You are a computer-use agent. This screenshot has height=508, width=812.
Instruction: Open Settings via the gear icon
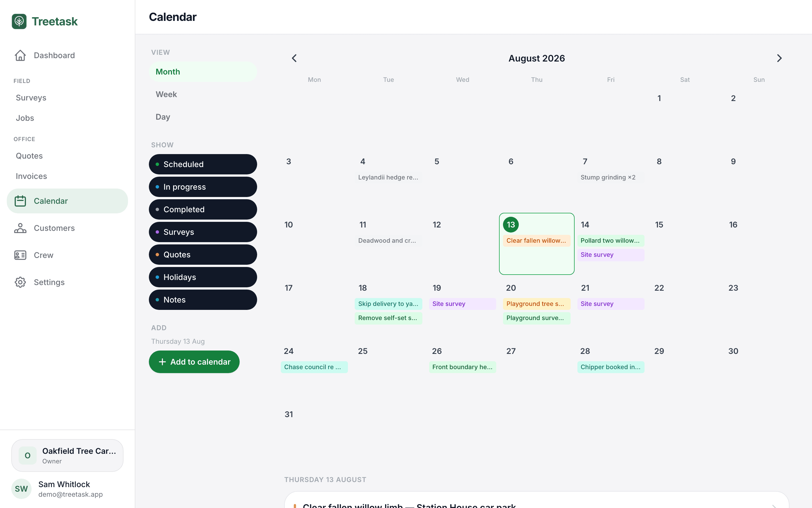[x=20, y=282]
